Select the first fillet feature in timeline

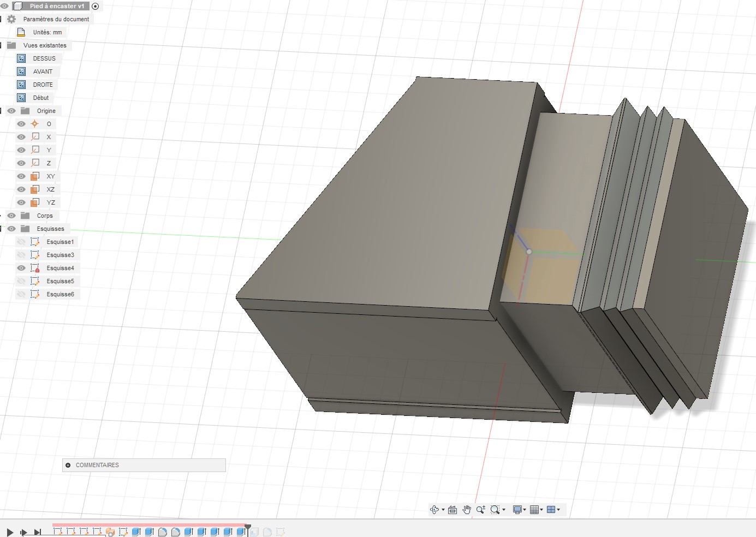(x=163, y=532)
